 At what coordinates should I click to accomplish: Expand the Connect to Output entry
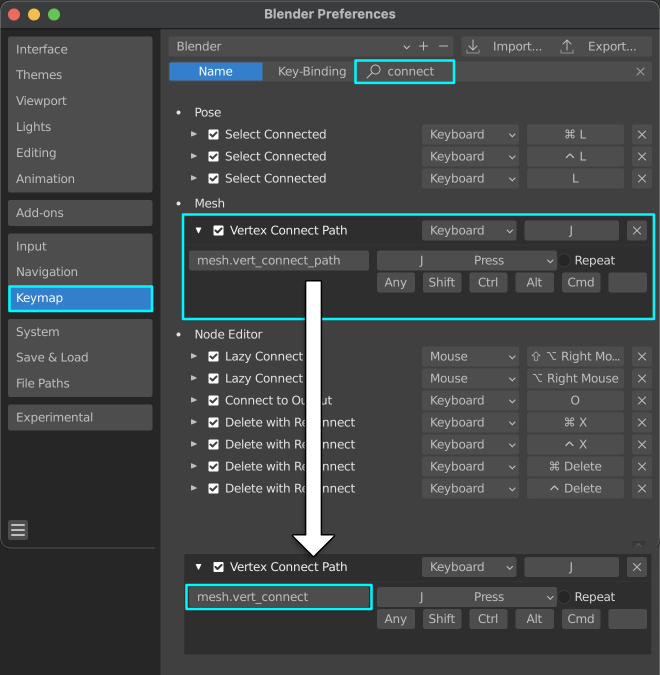point(194,400)
